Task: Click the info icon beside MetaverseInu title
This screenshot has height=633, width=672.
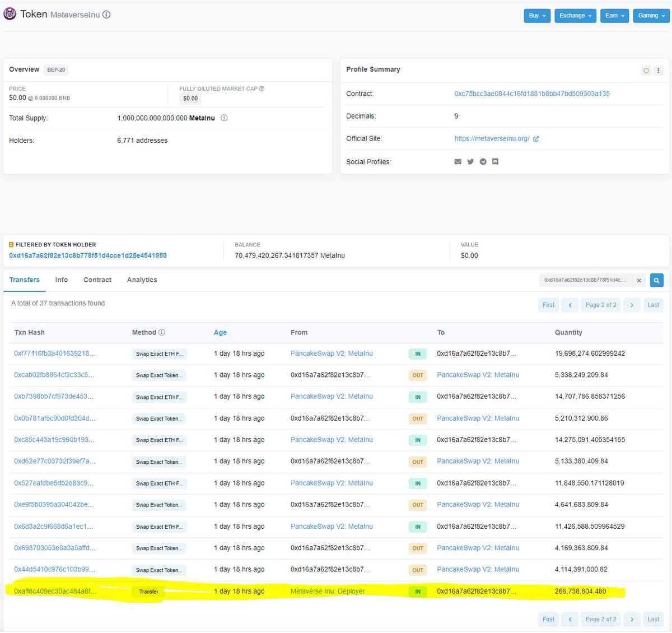Action: pos(106,15)
